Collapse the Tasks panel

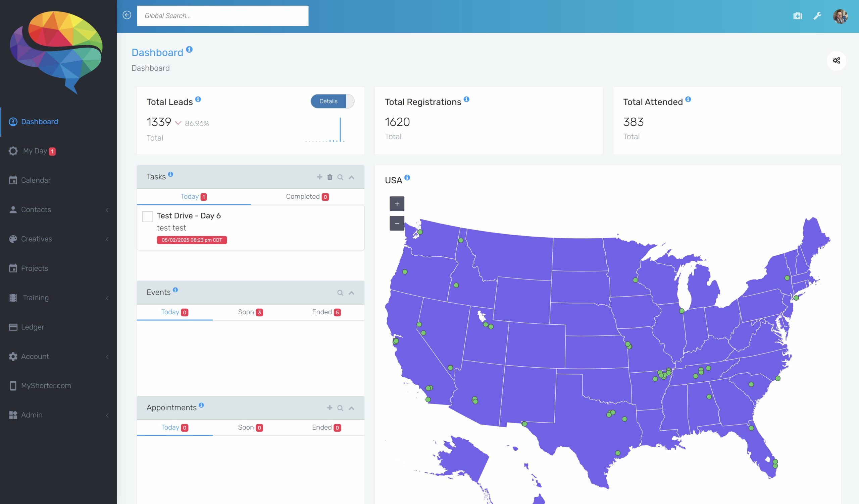(x=351, y=177)
